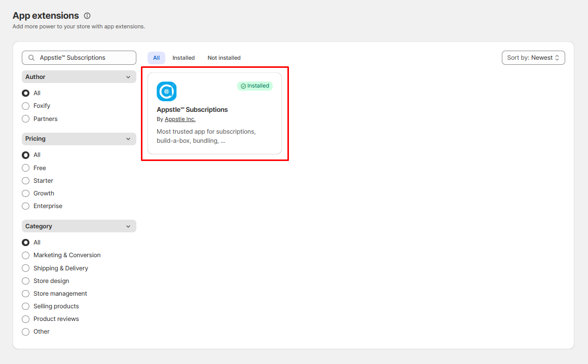
Task: Click the search magnifier icon
Action: coord(31,58)
